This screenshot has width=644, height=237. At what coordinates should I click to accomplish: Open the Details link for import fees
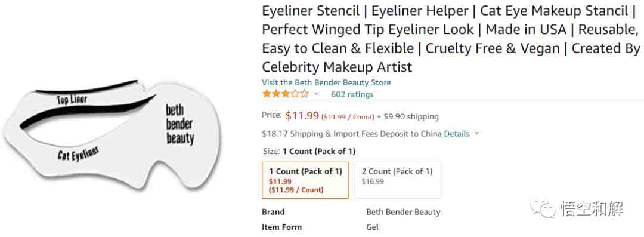(x=457, y=134)
